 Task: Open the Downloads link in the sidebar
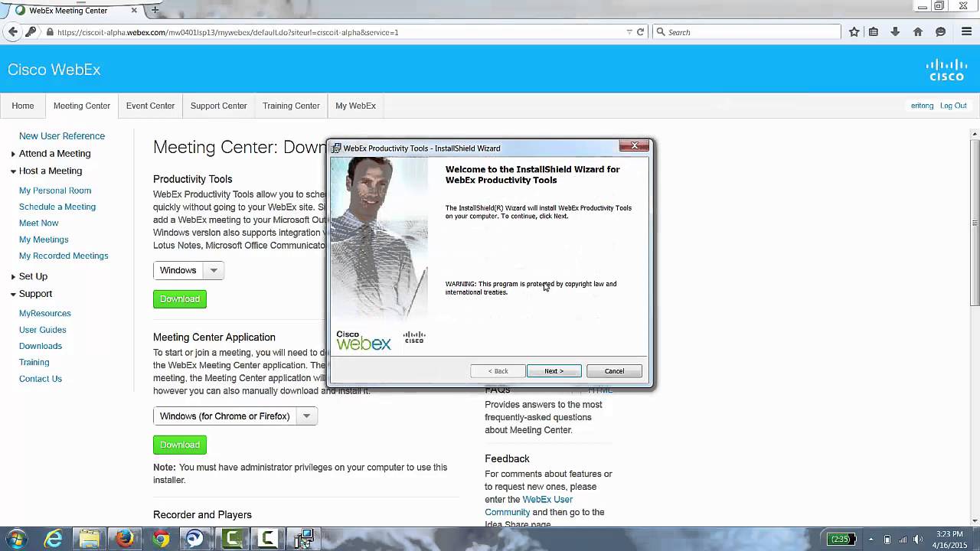click(41, 346)
